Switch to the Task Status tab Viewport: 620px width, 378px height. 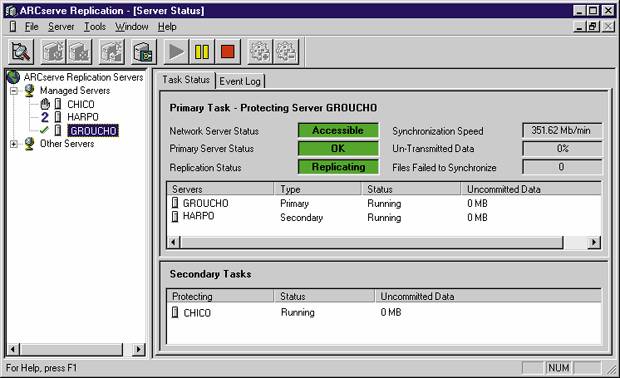[x=186, y=80]
